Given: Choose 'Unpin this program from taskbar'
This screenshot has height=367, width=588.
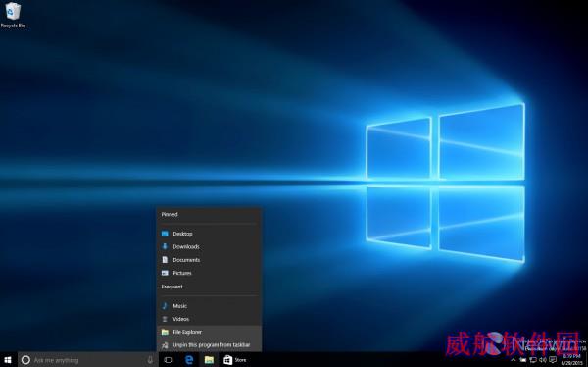Looking at the screenshot, I should pyautogui.click(x=209, y=345).
